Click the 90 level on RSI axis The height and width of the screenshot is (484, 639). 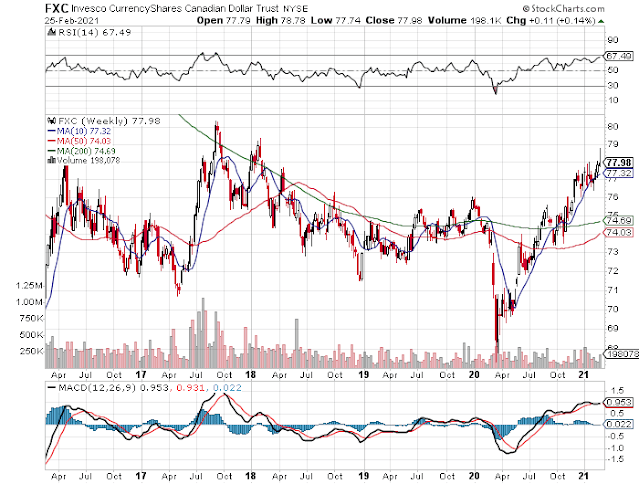(613, 40)
